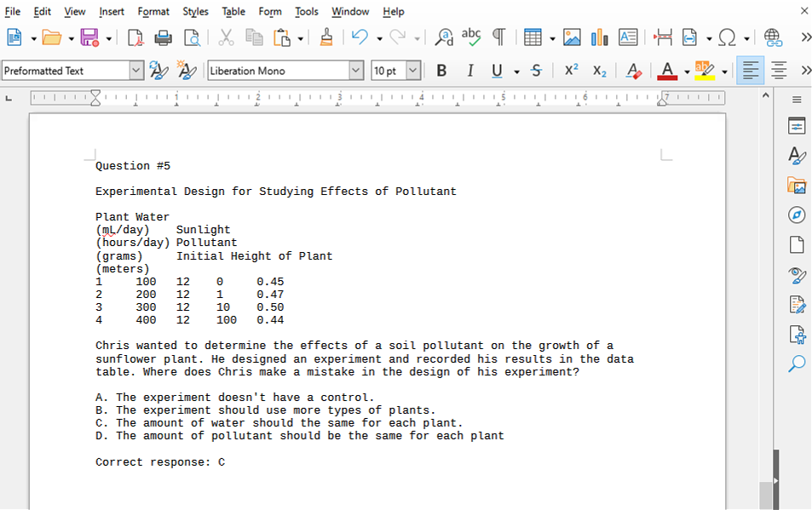Open the 10 pt font size dropdown
This screenshot has height=510, width=812.
pyautogui.click(x=412, y=71)
